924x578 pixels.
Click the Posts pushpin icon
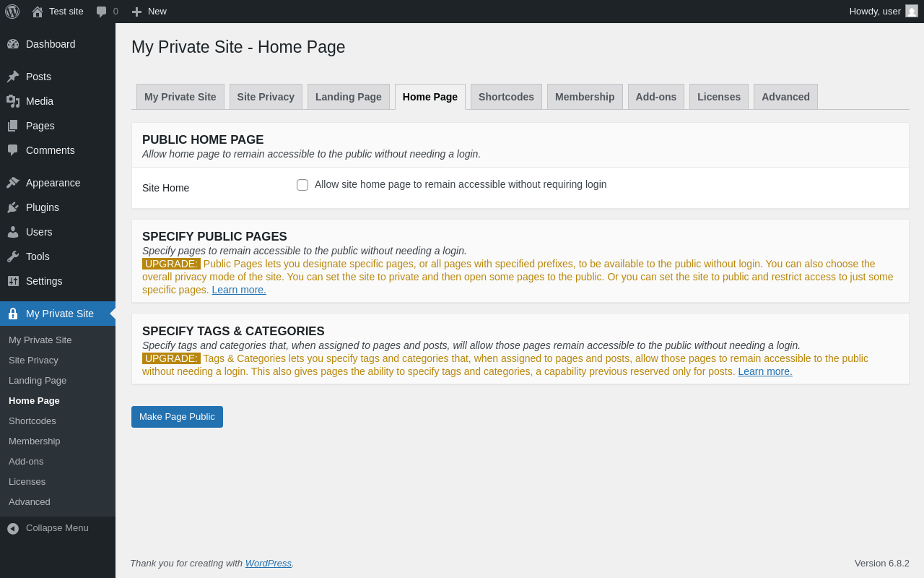pyautogui.click(x=13, y=77)
